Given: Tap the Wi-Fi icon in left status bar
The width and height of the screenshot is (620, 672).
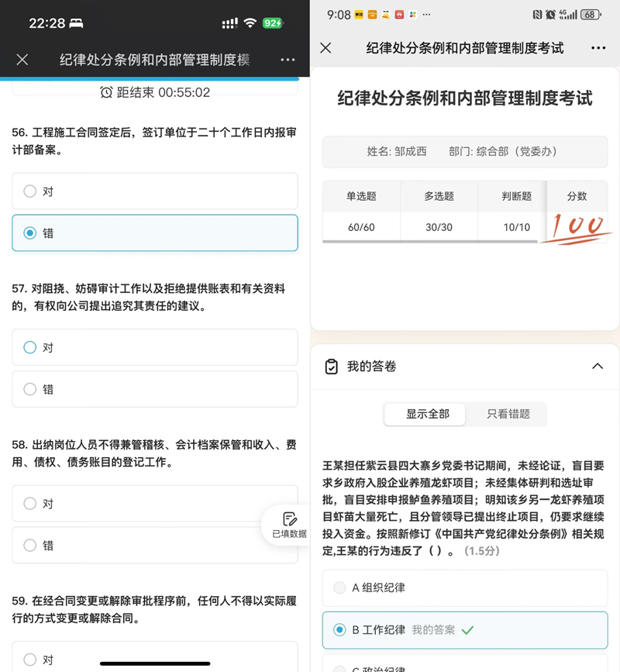Looking at the screenshot, I should 250,22.
